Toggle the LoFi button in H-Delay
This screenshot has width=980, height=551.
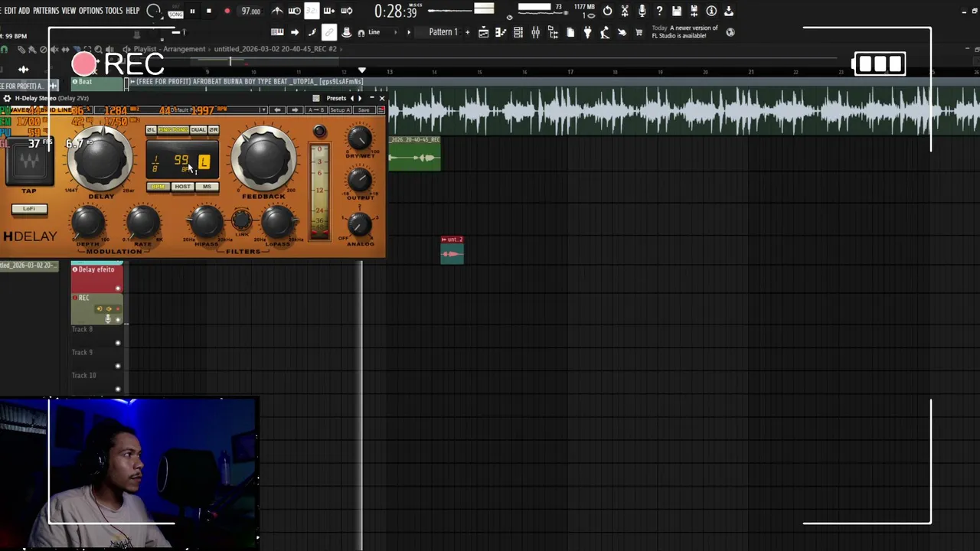(x=29, y=209)
